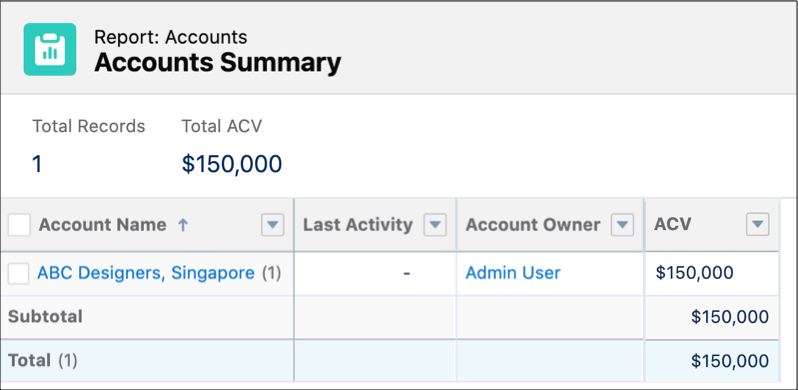The image size is (798, 390).
Task: Click the dash in the Last Activity cell
Action: pos(407,273)
